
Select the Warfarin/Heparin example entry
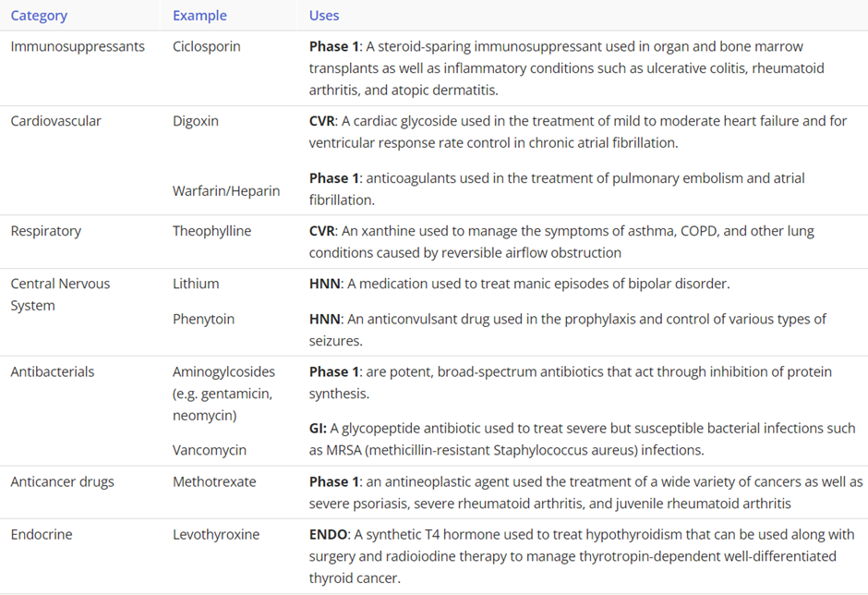(226, 191)
